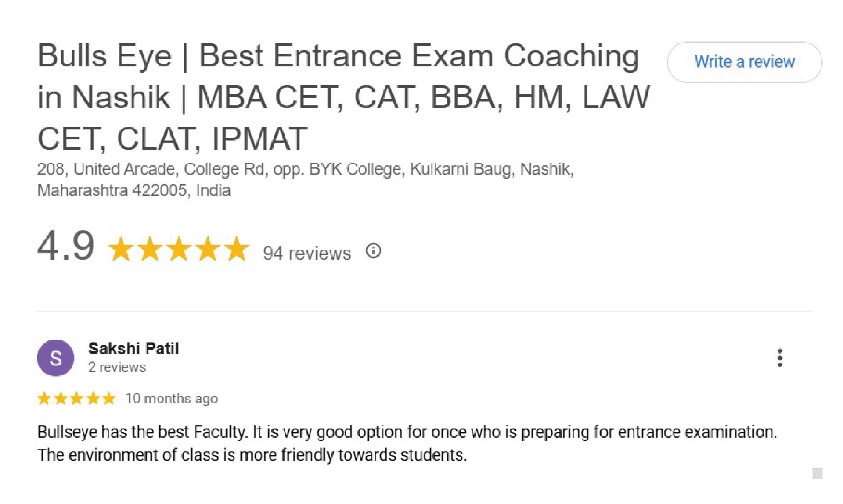Click the Bulls Eye business title heading
Viewport: 843px width, 504px height.
tap(344, 97)
